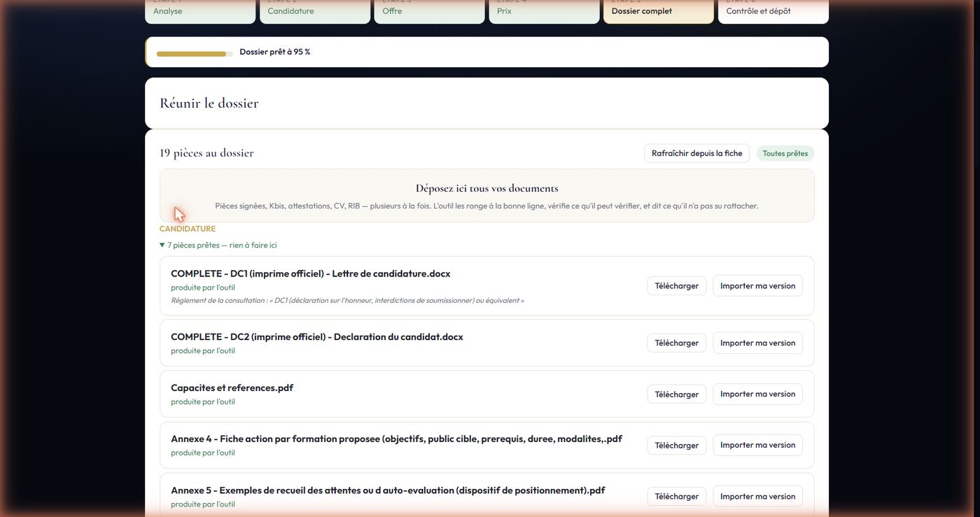Click the 'Capacites et references.pdf' file name
The image size is (980, 517).
(x=232, y=388)
